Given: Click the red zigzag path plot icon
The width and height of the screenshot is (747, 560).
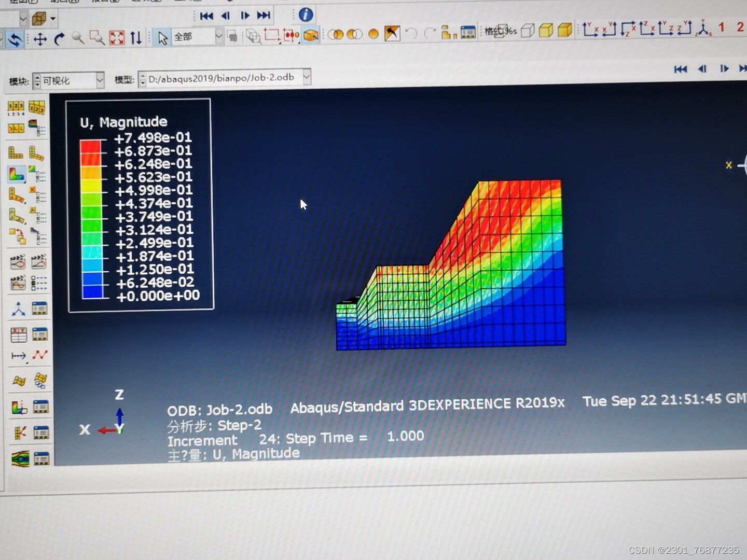Looking at the screenshot, I should (40, 355).
